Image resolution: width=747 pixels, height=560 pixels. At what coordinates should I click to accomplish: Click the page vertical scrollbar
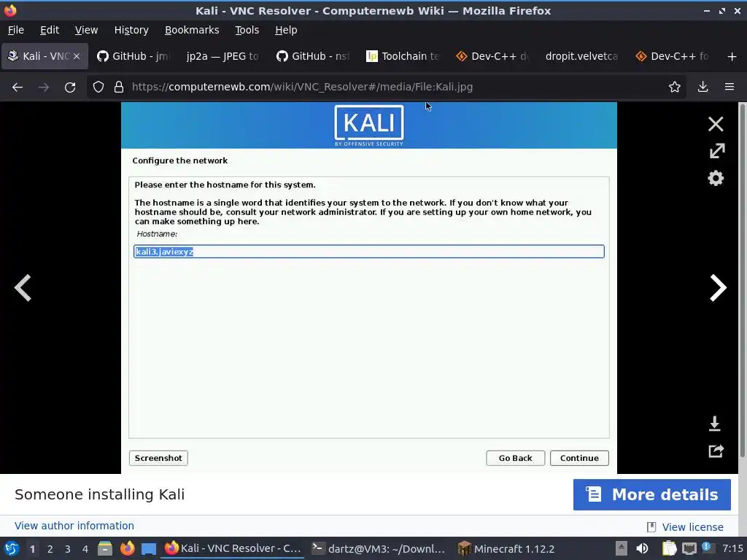pos(742,280)
